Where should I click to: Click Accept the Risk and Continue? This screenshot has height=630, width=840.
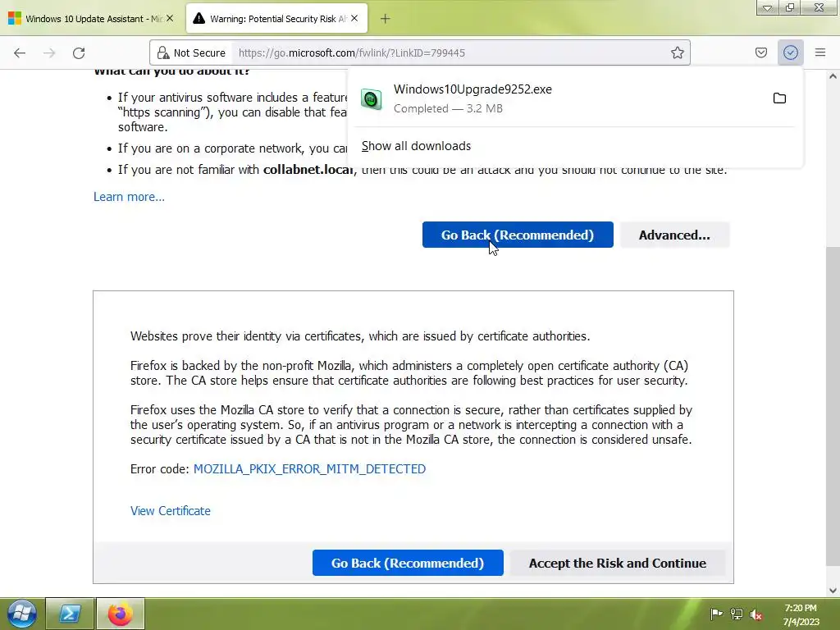coord(618,563)
